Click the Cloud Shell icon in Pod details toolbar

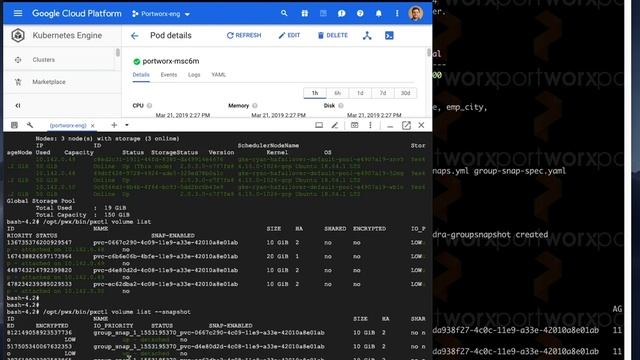coord(389,36)
